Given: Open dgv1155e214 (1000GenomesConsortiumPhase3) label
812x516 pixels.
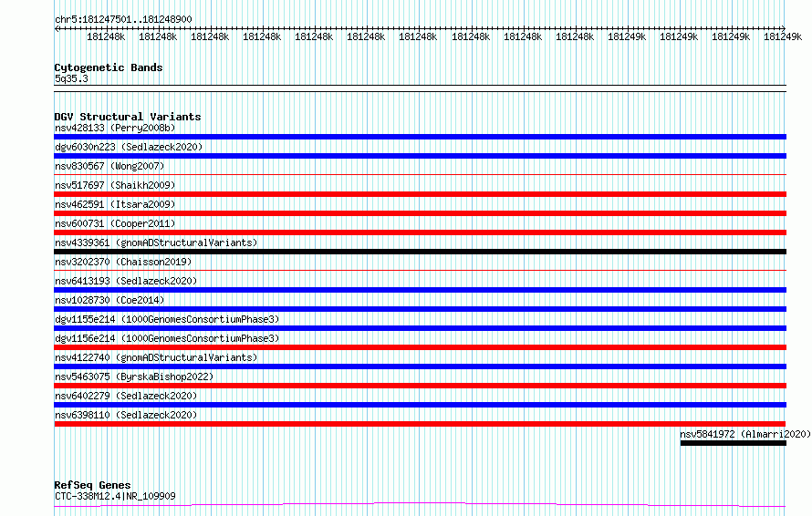Looking at the screenshot, I should [167, 319].
